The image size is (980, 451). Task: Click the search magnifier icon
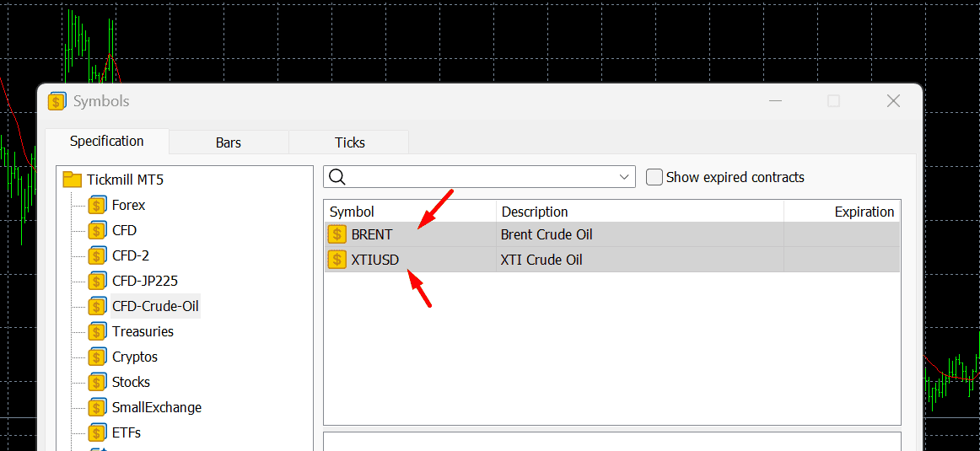click(337, 177)
